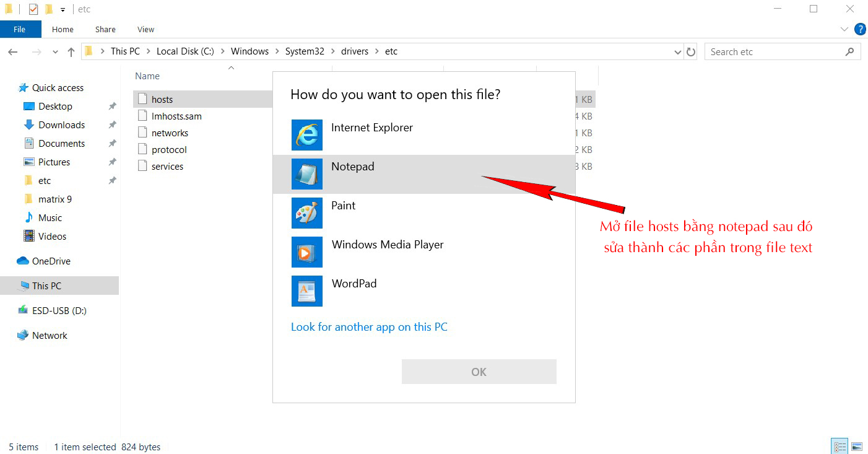Open the File menu tab
Viewport: 868px width, 454px height.
(x=20, y=29)
